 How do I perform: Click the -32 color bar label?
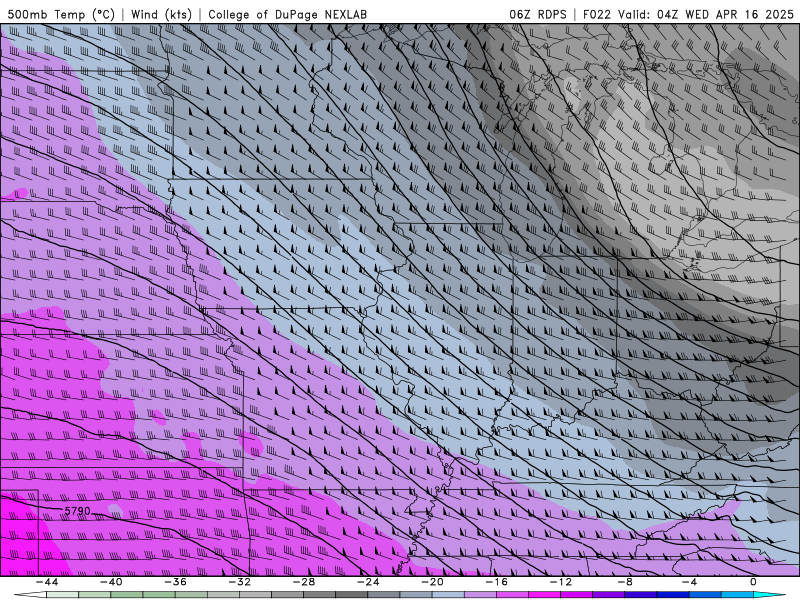(240, 582)
